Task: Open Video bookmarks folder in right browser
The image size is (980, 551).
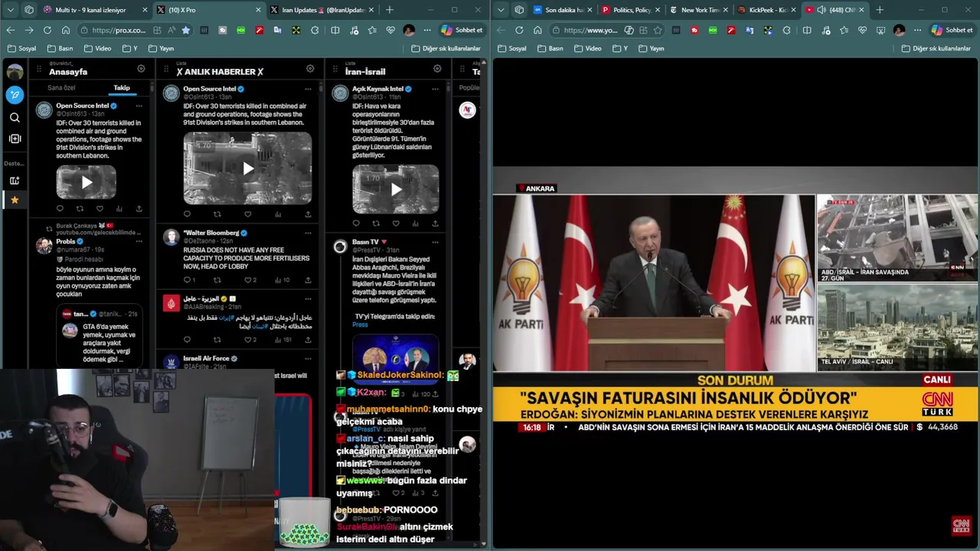Action: [588, 48]
